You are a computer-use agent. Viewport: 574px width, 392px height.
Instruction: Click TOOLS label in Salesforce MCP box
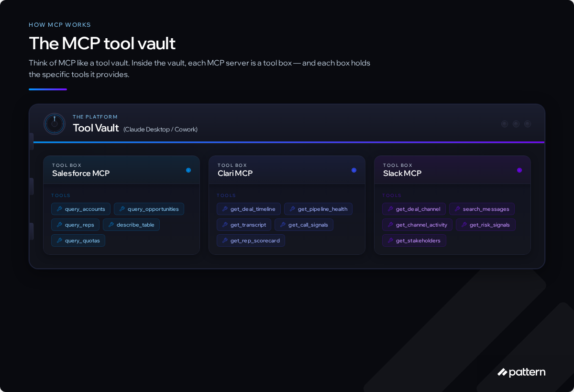61,195
